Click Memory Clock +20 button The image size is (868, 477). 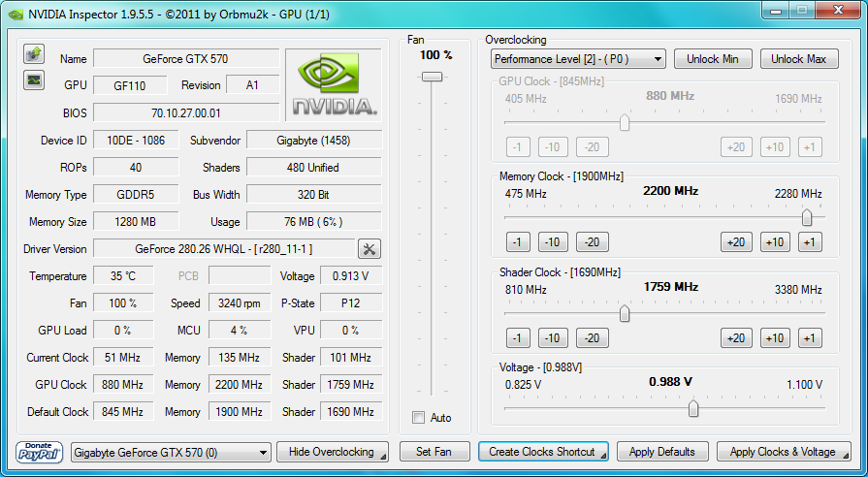point(736,242)
